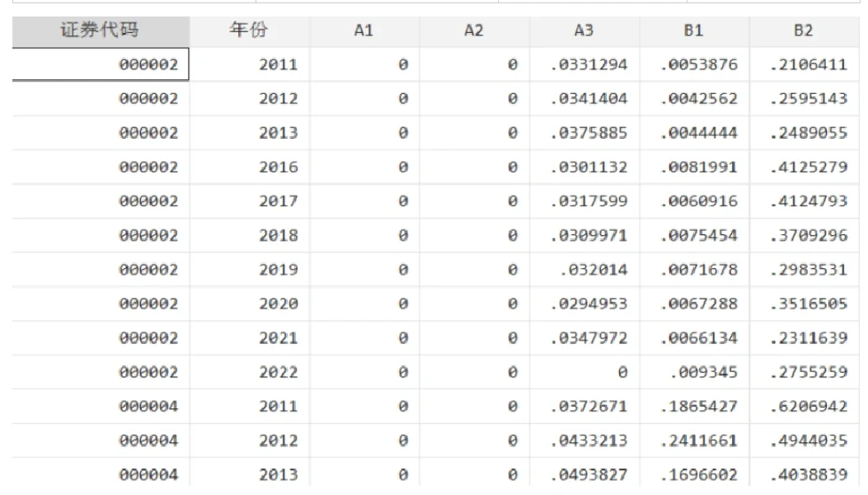Screen dimensions: 868x495
Task: Click year cell 2020
Action: [249, 304]
